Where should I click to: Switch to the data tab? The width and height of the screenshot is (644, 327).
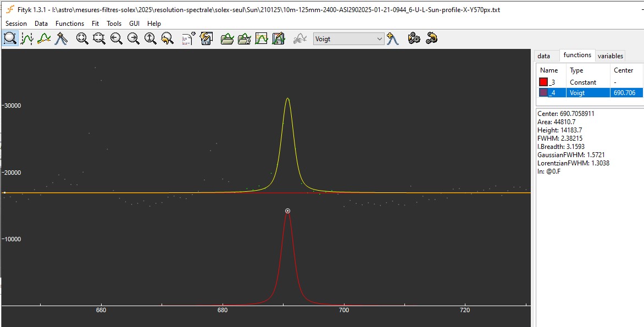(543, 56)
